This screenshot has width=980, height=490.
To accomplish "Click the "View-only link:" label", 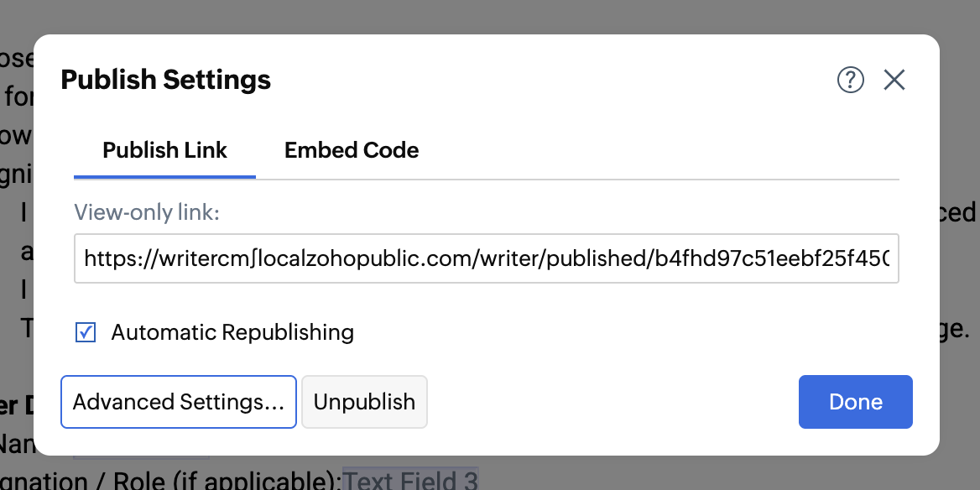I will coord(147,213).
